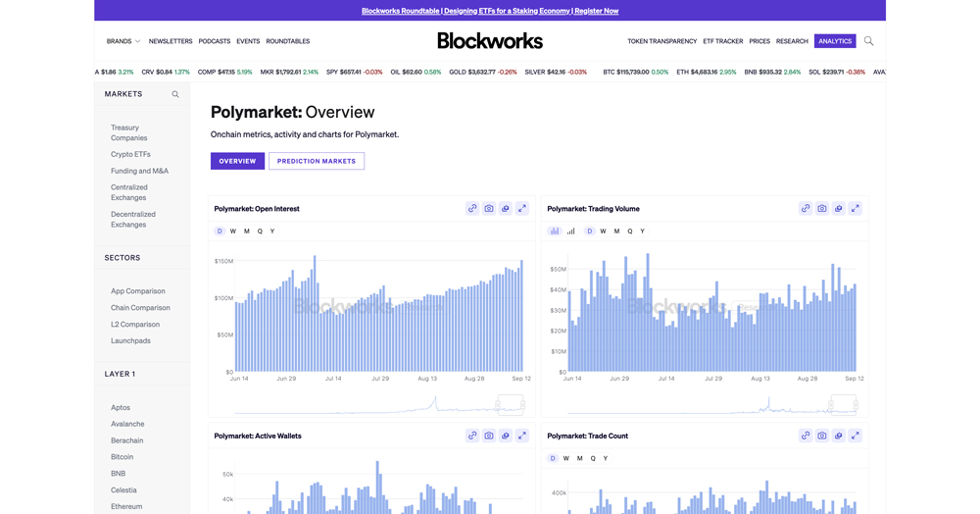Click the Markets sidebar search icon
This screenshot has width=980, height=514.
[x=175, y=94]
